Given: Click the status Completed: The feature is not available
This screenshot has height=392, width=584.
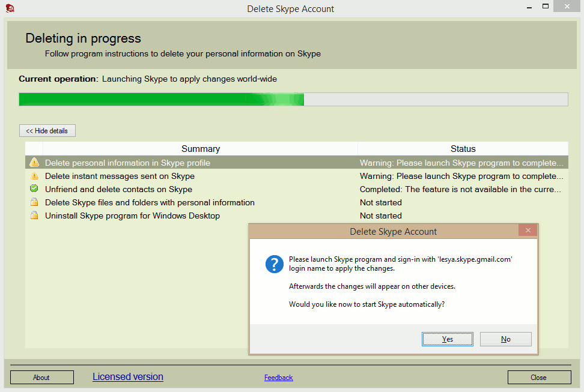Looking at the screenshot, I should click(x=460, y=189).
